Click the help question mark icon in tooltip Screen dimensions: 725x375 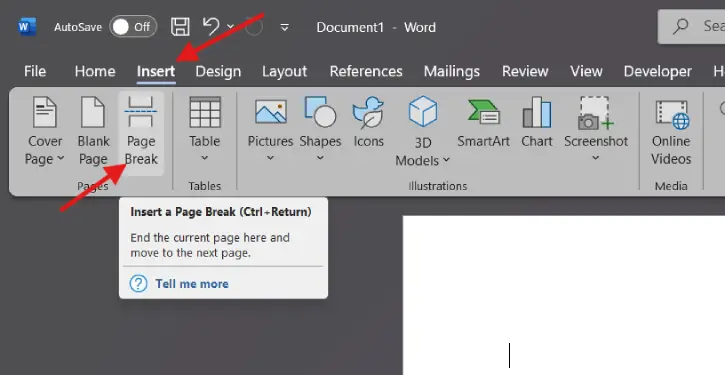[138, 283]
